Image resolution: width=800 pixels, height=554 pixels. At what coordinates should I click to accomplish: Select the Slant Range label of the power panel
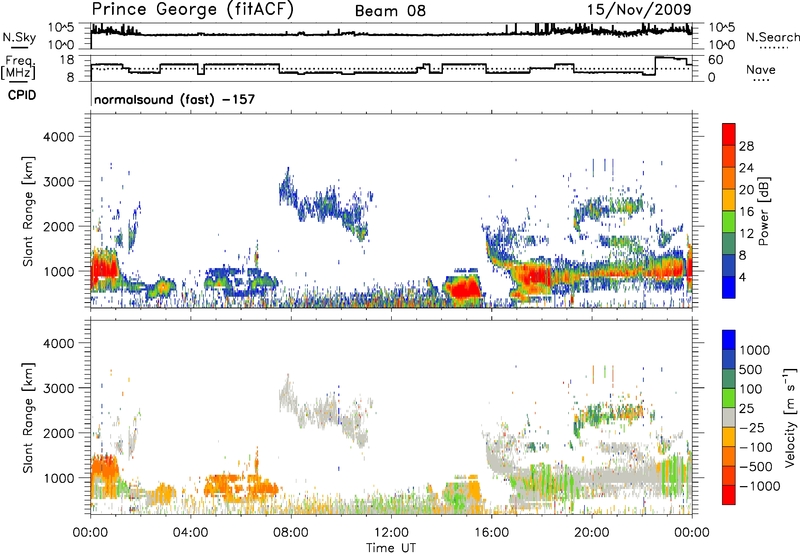[29, 211]
